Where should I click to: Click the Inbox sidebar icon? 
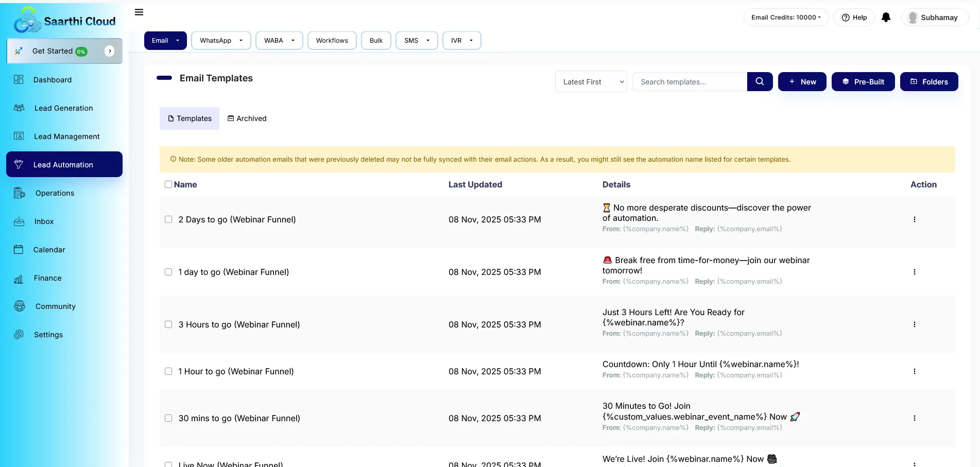click(19, 221)
